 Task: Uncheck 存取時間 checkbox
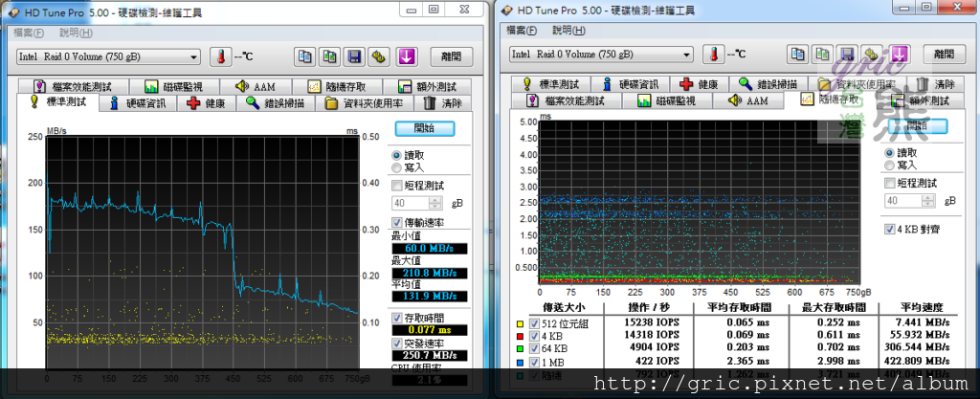pos(396,319)
